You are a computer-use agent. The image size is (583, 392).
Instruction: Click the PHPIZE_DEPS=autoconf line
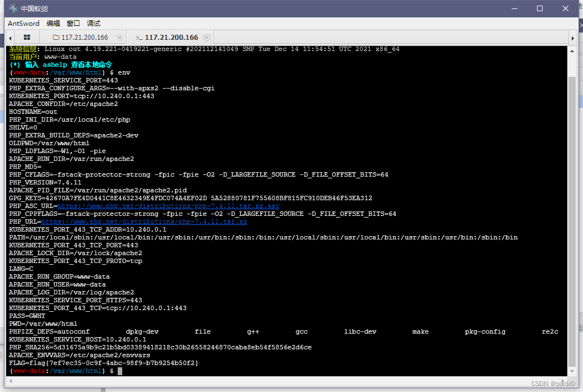click(x=283, y=332)
